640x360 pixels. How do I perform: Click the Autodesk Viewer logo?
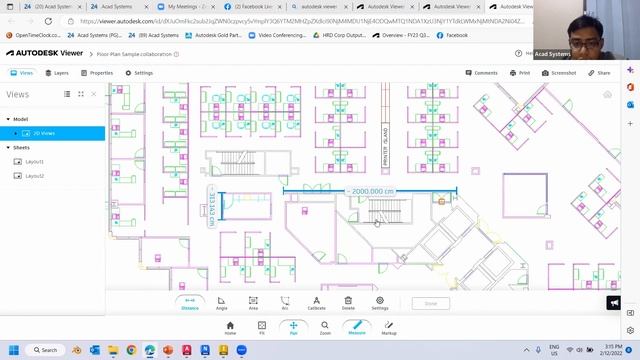tap(44, 53)
